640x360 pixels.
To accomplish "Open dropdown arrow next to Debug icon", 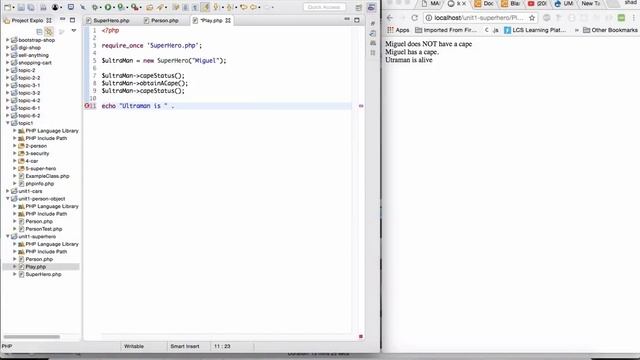I will pos(101,7).
